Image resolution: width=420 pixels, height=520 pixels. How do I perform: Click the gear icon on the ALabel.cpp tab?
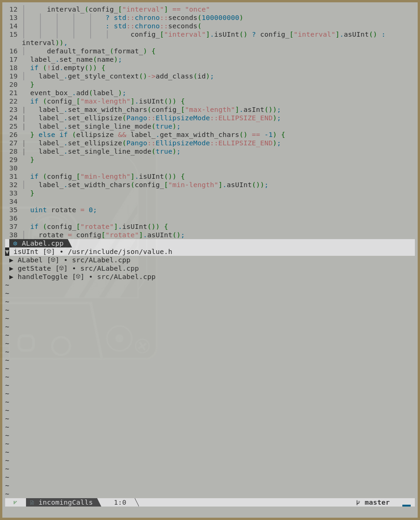tap(15, 243)
